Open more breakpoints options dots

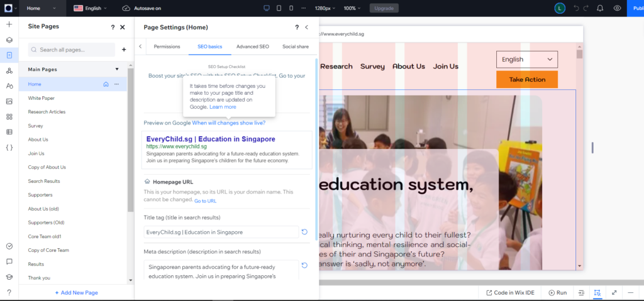click(304, 8)
